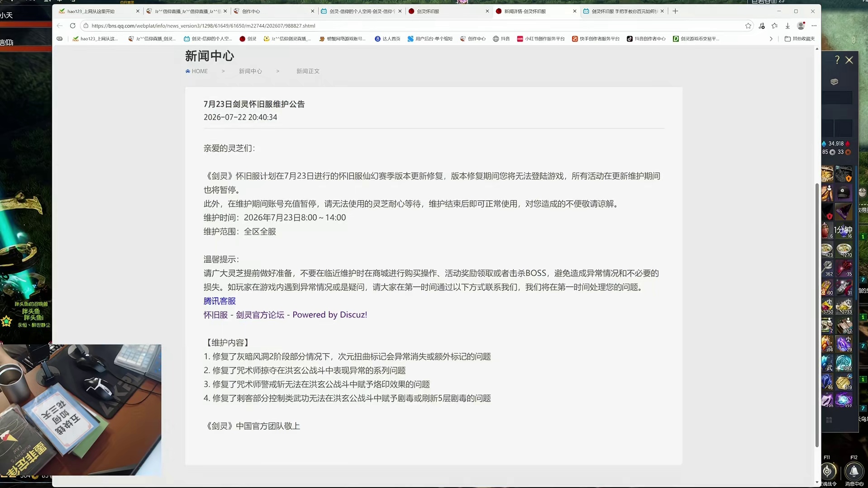This screenshot has height=488, width=868.
Task: Open the 快手创作者服务平台 bookmark
Action: (x=596, y=39)
